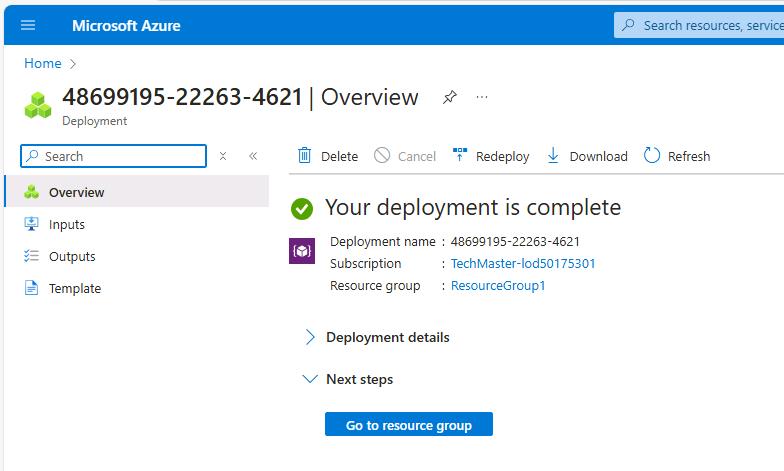Screen dimensions: 784x471
Task: Click the Cancel circle-slash icon
Action: pyautogui.click(x=382, y=156)
